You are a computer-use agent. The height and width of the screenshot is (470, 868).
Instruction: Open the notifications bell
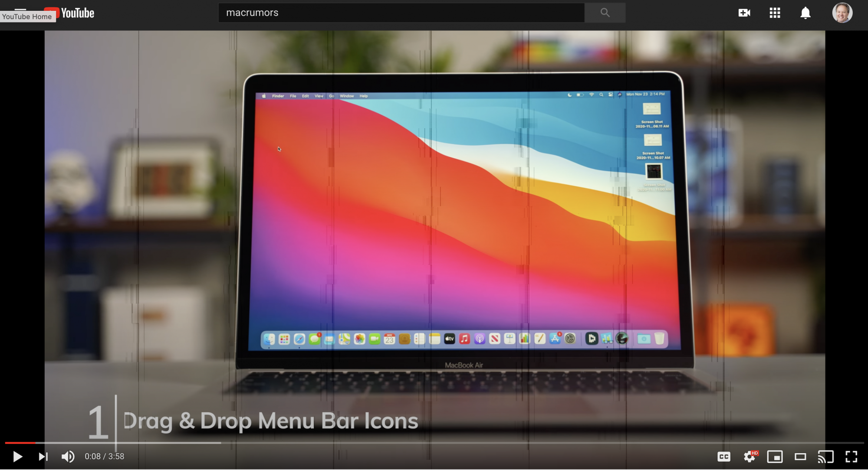pos(805,13)
